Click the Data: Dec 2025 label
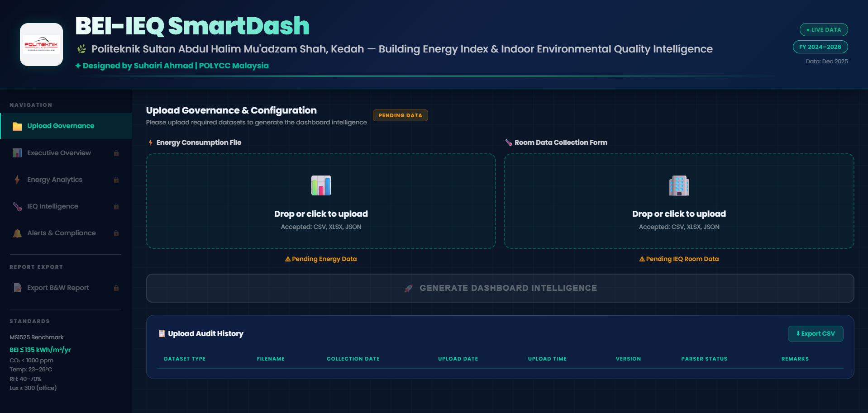 coord(827,62)
